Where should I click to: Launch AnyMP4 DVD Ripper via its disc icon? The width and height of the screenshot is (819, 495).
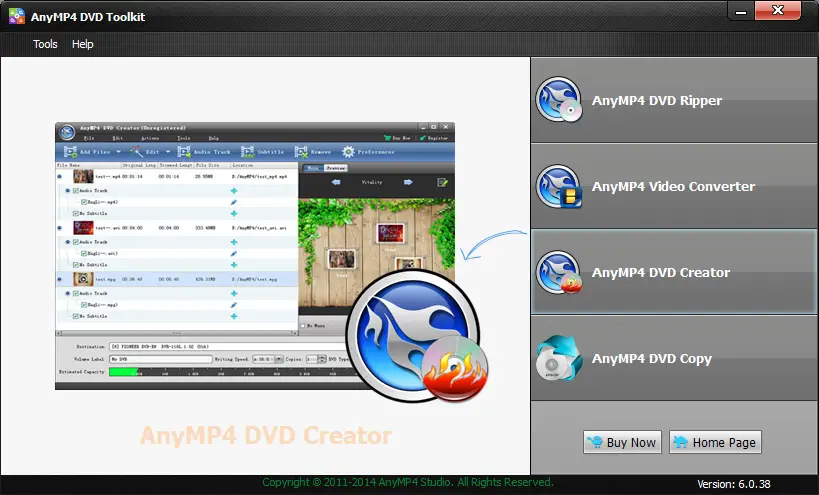[x=558, y=100]
